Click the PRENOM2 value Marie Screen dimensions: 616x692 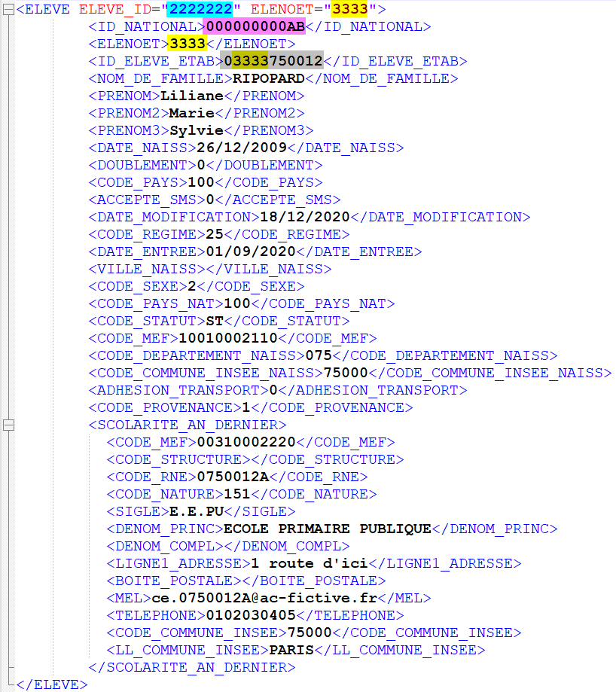tap(192, 114)
